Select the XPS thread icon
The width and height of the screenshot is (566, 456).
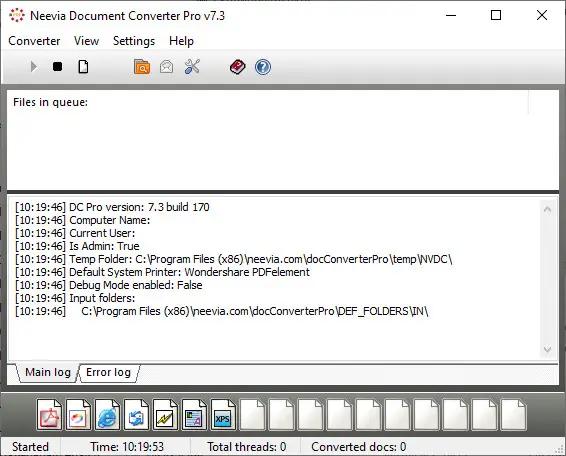[223, 414]
